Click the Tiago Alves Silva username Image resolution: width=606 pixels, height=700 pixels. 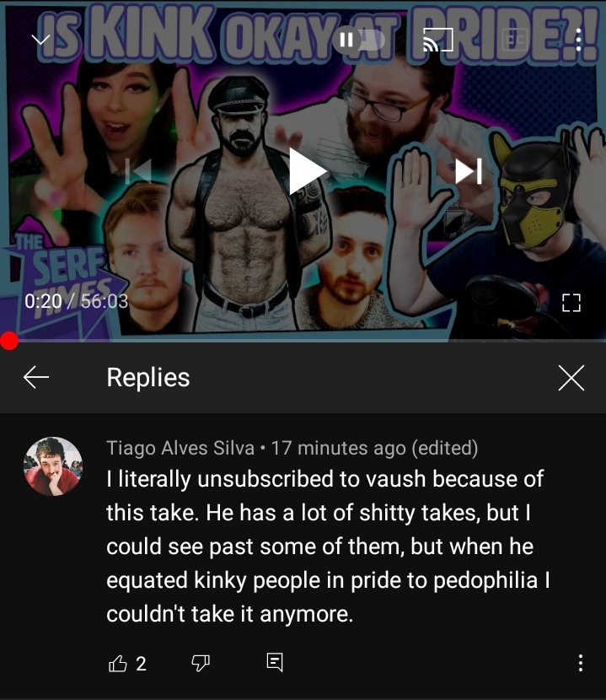(180, 448)
